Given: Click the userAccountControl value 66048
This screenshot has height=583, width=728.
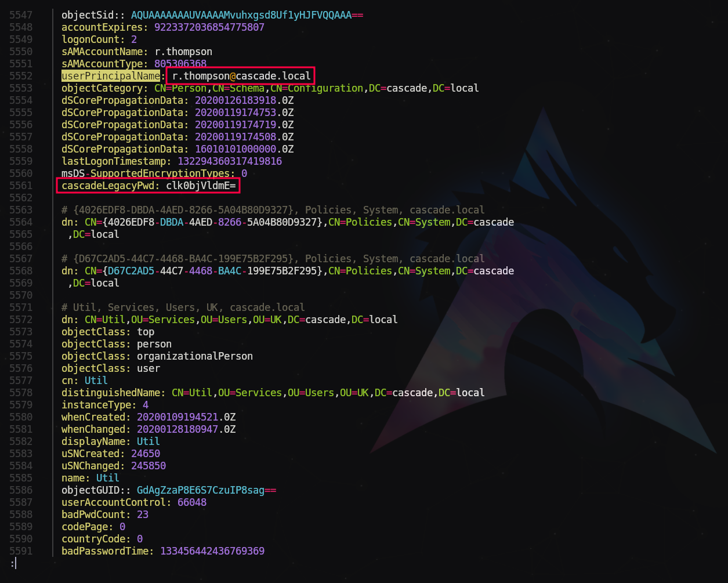Looking at the screenshot, I should click(x=192, y=502).
